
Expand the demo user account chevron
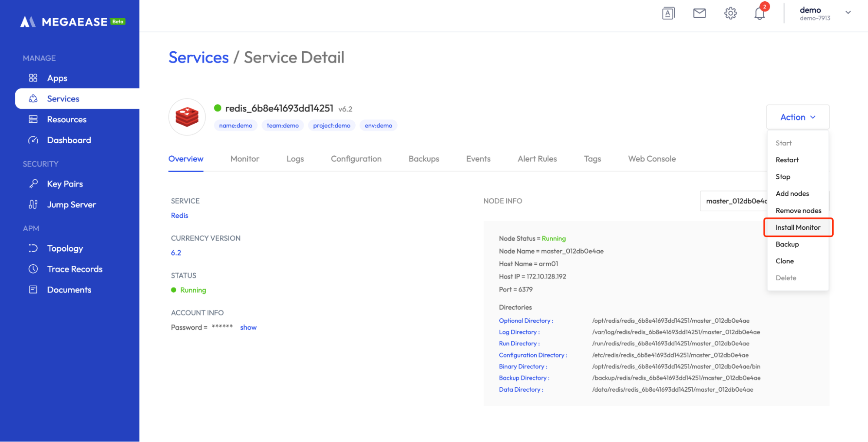point(848,13)
